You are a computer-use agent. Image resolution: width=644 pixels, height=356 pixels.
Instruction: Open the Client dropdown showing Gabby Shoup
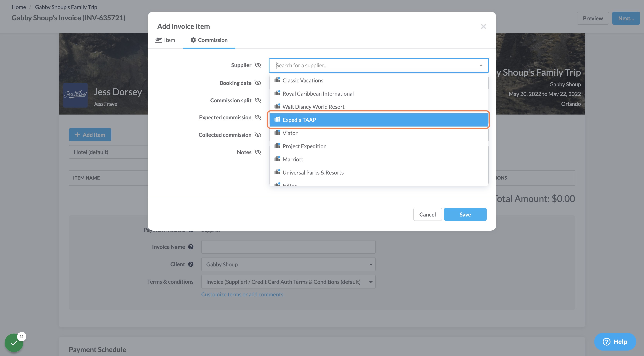[288, 264]
